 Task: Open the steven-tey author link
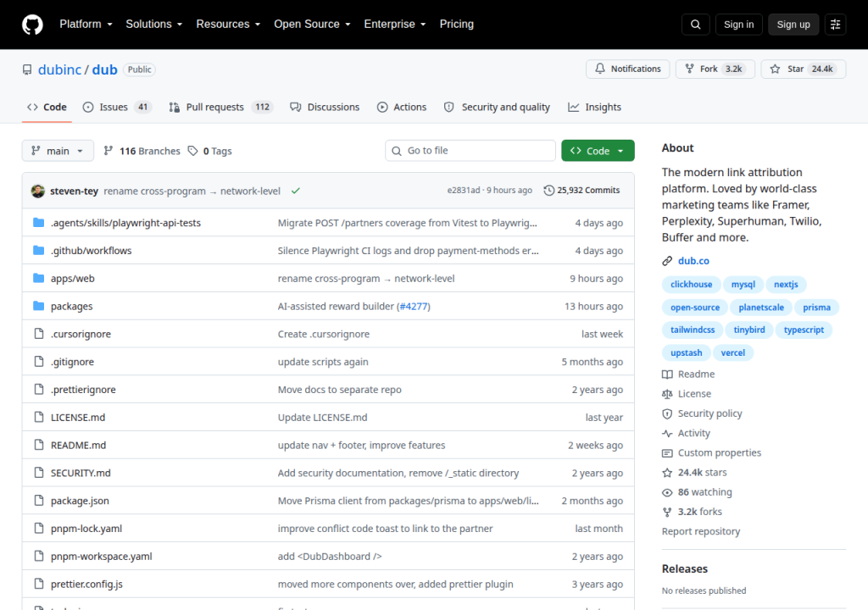(75, 191)
